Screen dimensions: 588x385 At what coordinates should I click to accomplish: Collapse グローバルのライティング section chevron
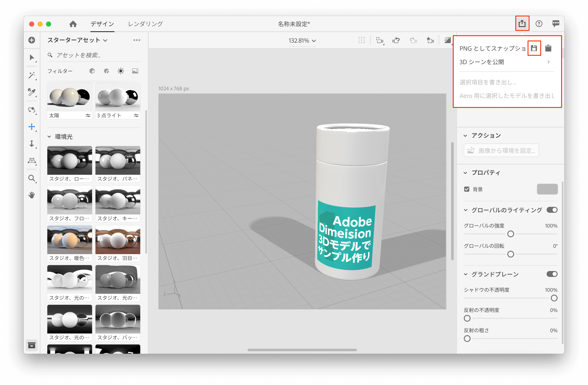click(x=465, y=210)
